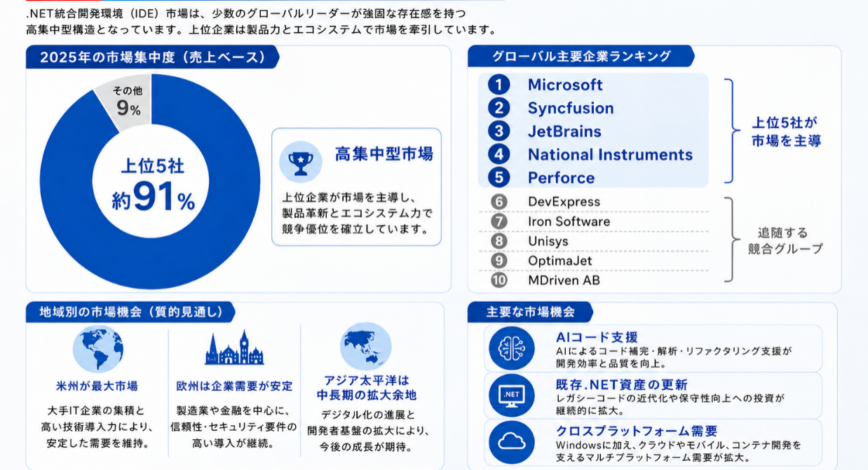Click the AIコード支援 heading
868x470 pixels.
pos(597,337)
